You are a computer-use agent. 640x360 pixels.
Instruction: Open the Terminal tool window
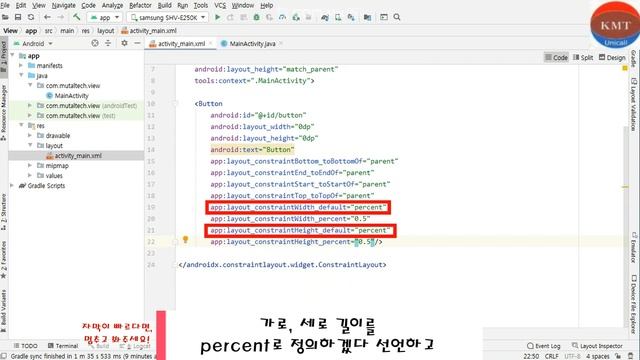pos(63,346)
